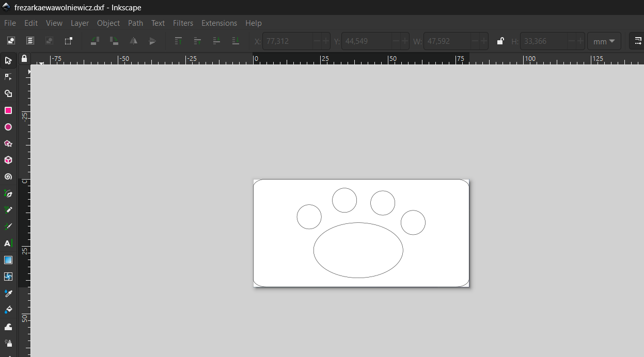Open the transform options icon at toolbar end
This screenshot has width=644, height=357.
click(x=638, y=41)
